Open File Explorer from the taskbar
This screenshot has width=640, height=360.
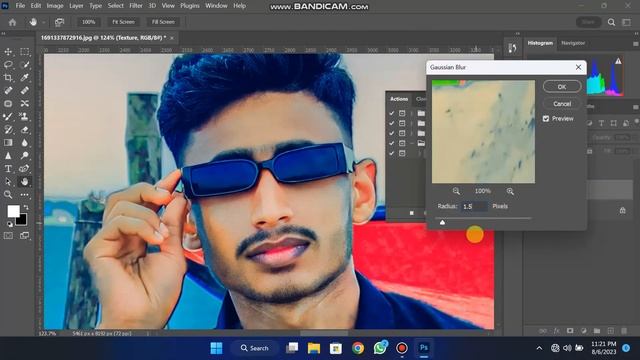[x=314, y=348]
